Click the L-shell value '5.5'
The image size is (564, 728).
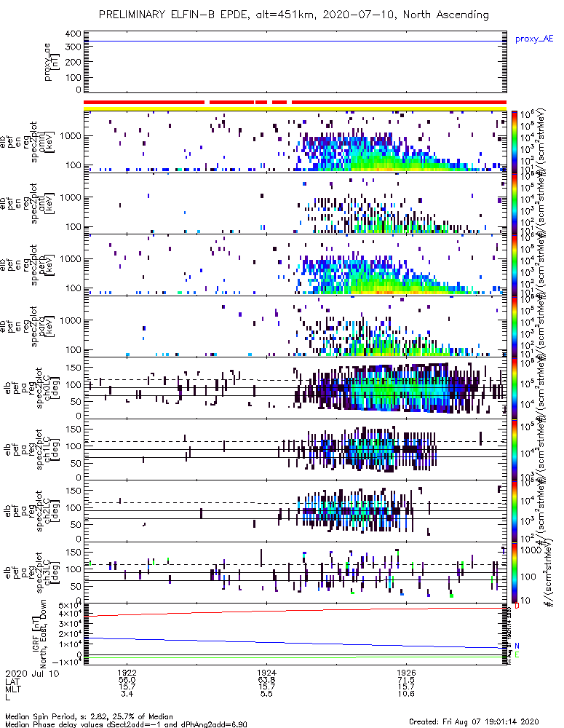[x=266, y=694]
